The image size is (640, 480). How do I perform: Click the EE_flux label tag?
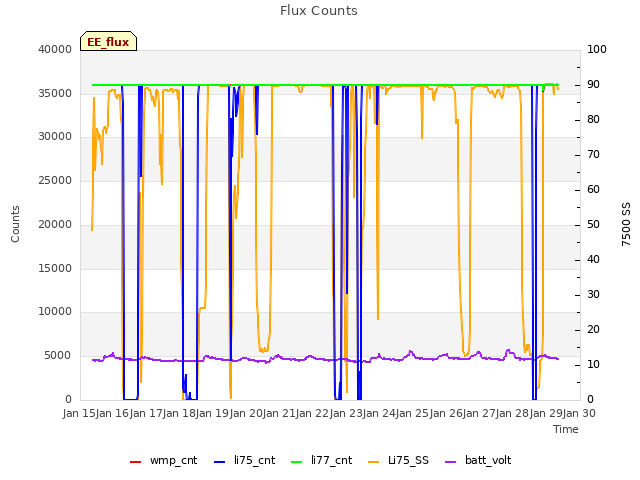tap(108, 41)
